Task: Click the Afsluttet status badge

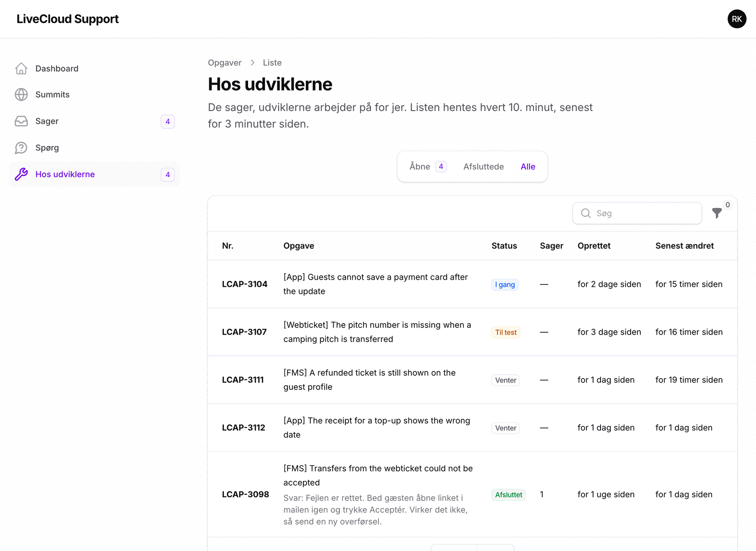Action: pos(508,495)
